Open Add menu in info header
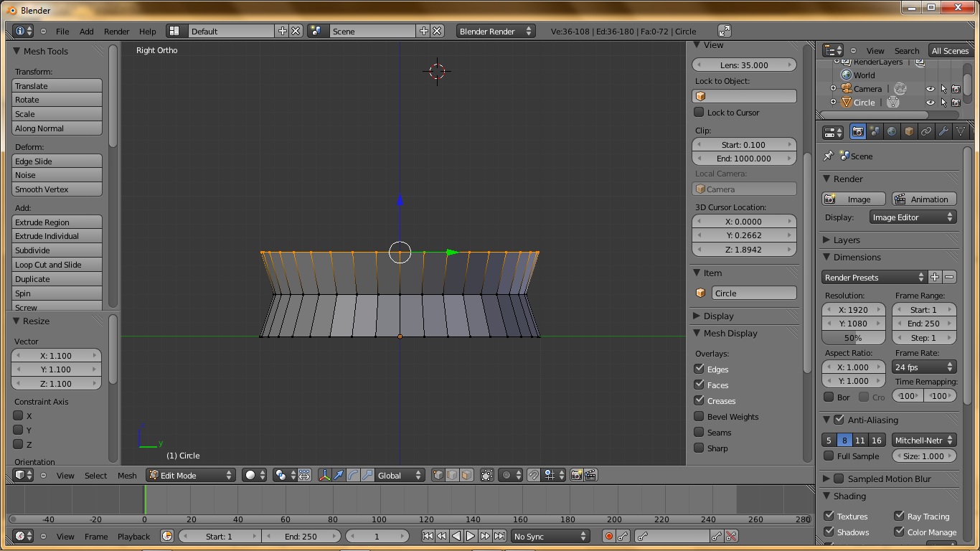980x551 pixels. pyautogui.click(x=87, y=32)
